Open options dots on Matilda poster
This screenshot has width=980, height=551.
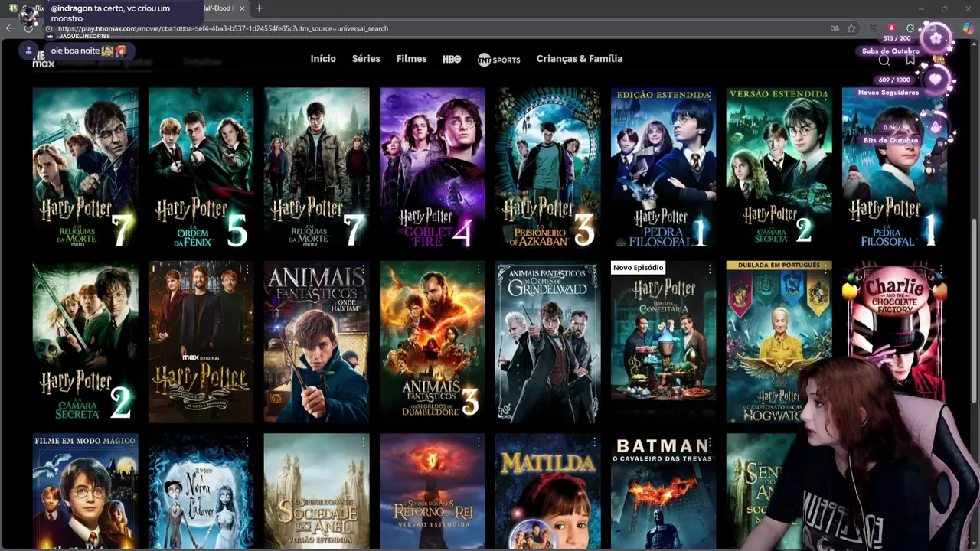point(594,442)
